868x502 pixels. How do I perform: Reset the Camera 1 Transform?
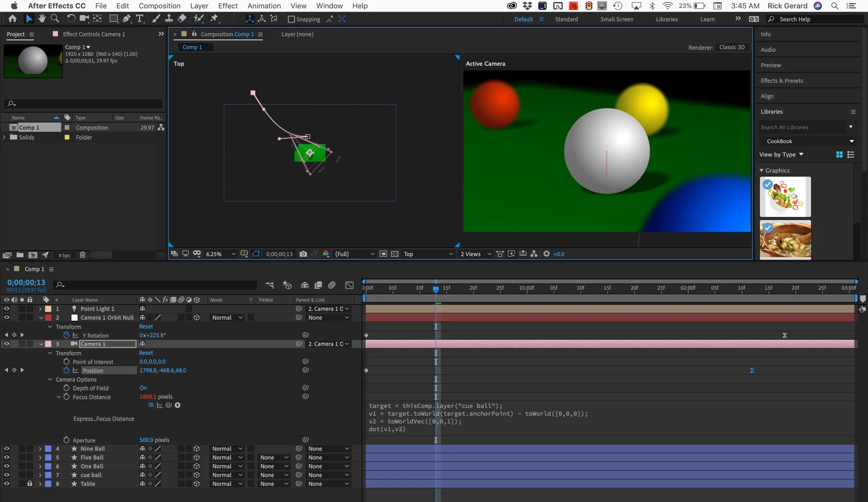146,353
